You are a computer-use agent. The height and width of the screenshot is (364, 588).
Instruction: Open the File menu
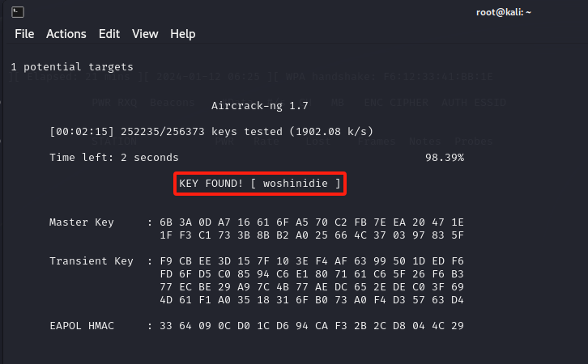(x=24, y=34)
